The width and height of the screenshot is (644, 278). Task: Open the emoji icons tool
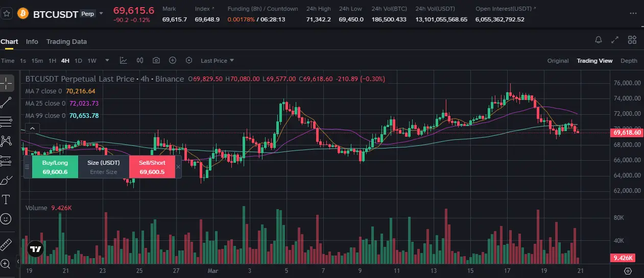tap(7, 219)
